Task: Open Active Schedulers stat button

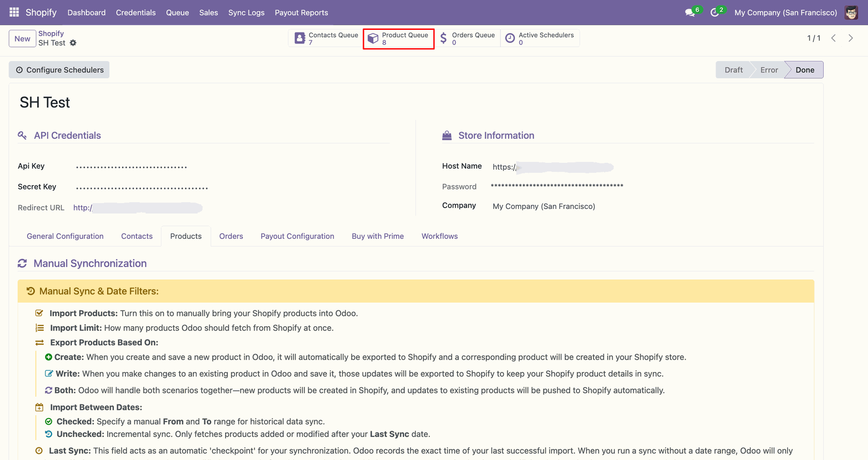Action: (540, 38)
